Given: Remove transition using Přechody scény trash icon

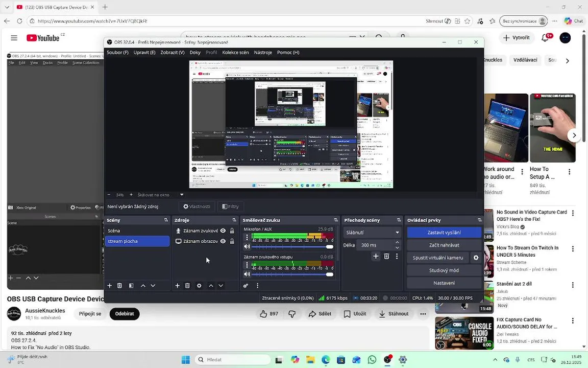Looking at the screenshot, I should [x=386, y=257].
